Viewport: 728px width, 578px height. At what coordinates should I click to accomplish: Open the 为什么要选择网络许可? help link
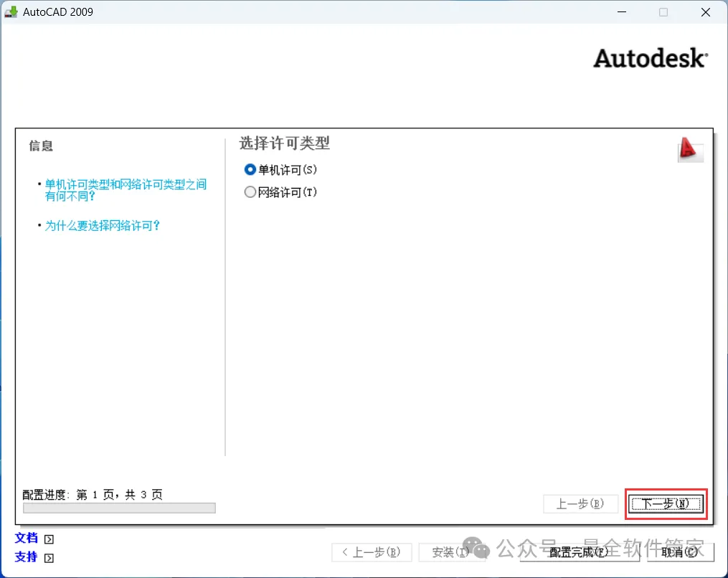click(x=102, y=226)
